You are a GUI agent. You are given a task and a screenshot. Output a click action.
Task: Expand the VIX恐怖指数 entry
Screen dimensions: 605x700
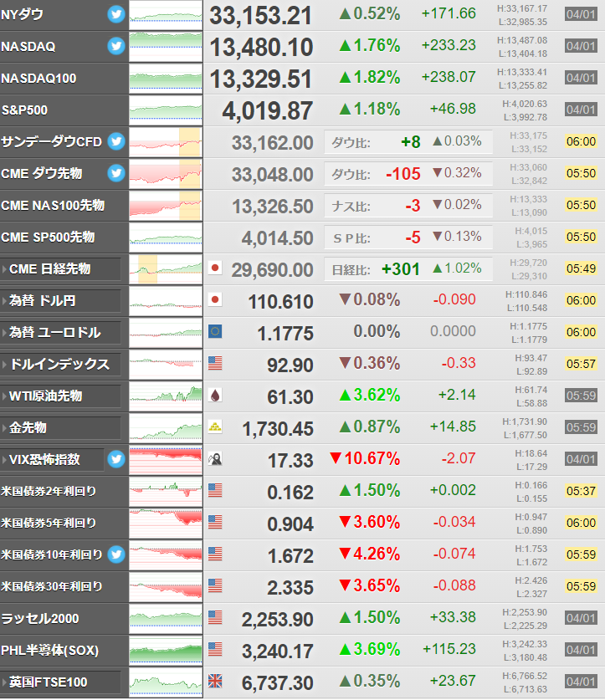point(52,459)
